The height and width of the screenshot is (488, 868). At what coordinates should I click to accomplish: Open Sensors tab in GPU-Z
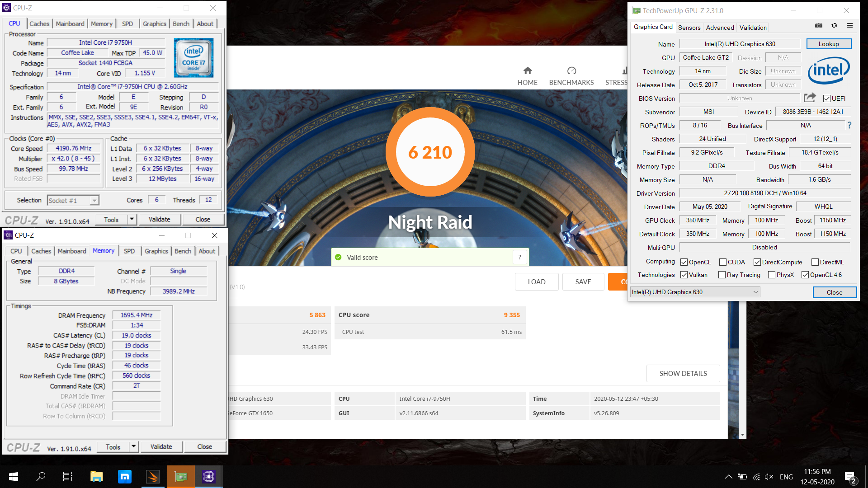(x=689, y=28)
